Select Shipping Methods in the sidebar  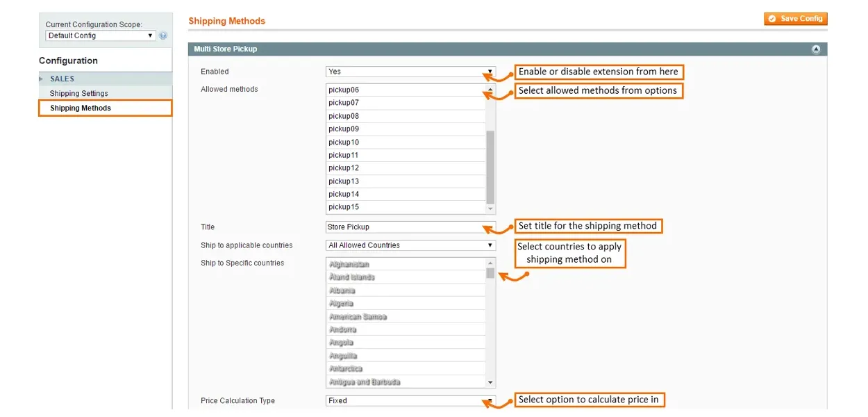click(x=81, y=108)
